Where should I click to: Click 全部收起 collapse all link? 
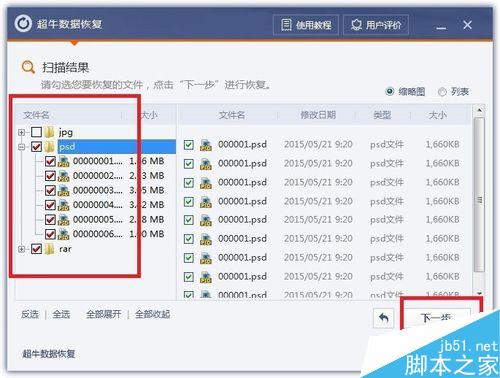pyautogui.click(x=152, y=314)
